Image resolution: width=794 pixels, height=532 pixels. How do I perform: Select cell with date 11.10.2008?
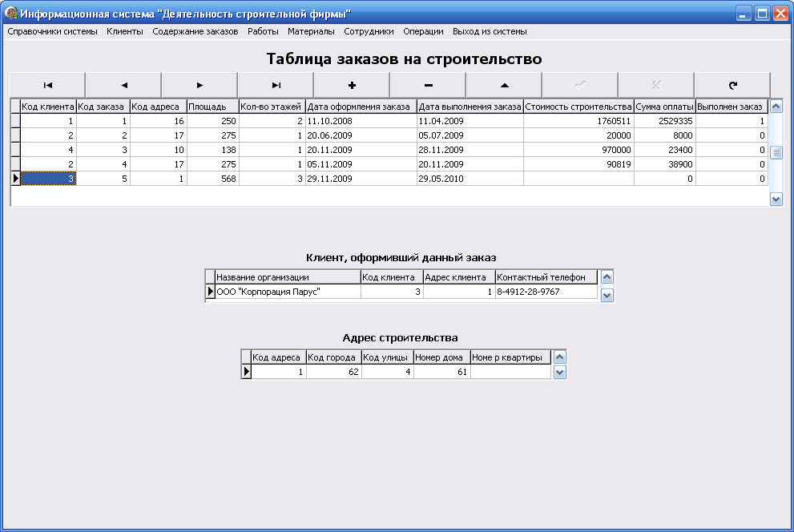click(361, 121)
